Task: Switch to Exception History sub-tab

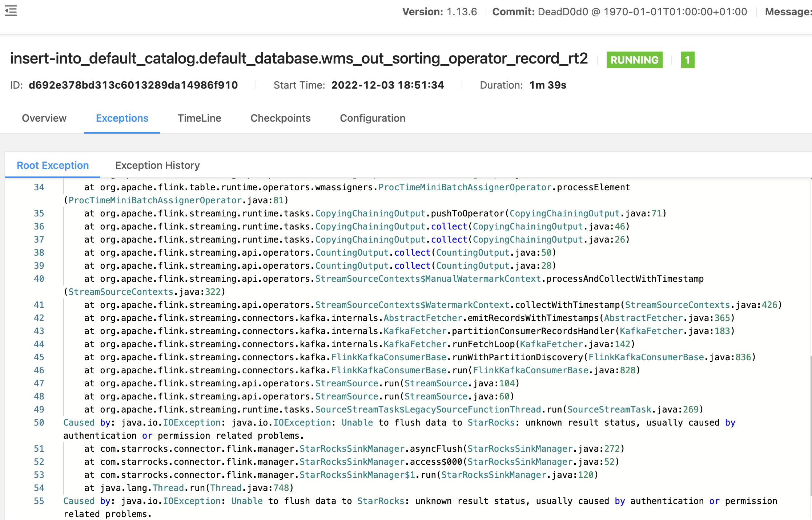Action: click(157, 165)
